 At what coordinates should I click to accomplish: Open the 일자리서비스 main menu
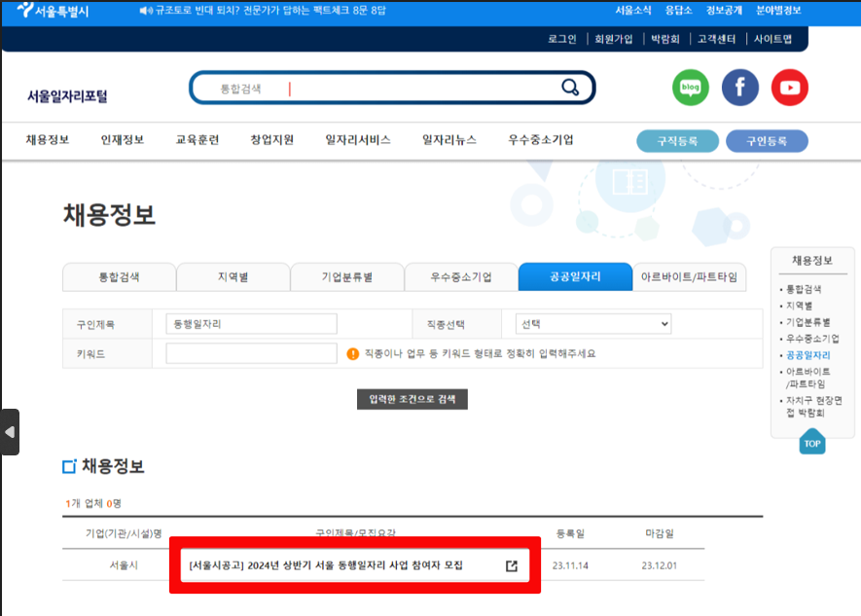click(358, 139)
